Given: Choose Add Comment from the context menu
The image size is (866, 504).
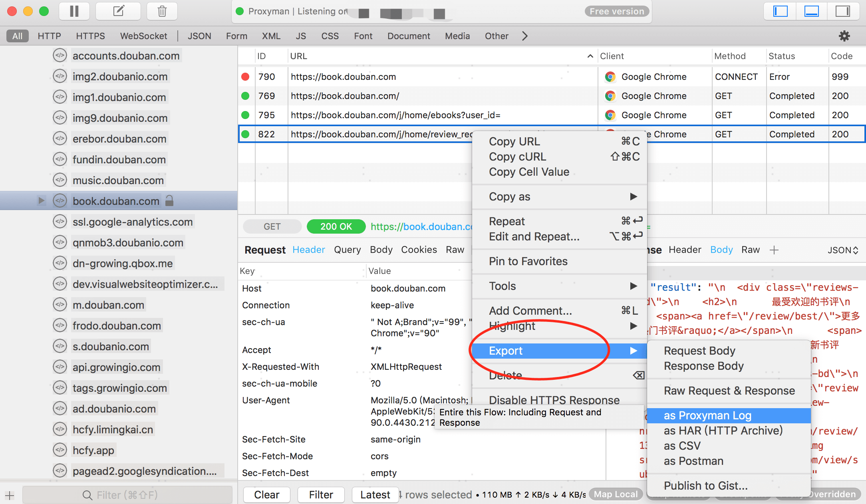Looking at the screenshot, I should tap(559, 311).
